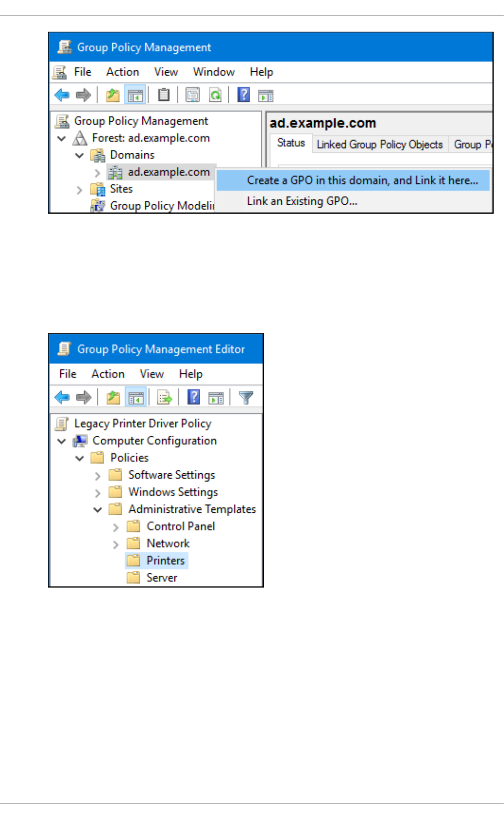
Task: Click clipboard icon in Group Policy Management toolbar
Action: pyautogui.click(x=164, y=94)
